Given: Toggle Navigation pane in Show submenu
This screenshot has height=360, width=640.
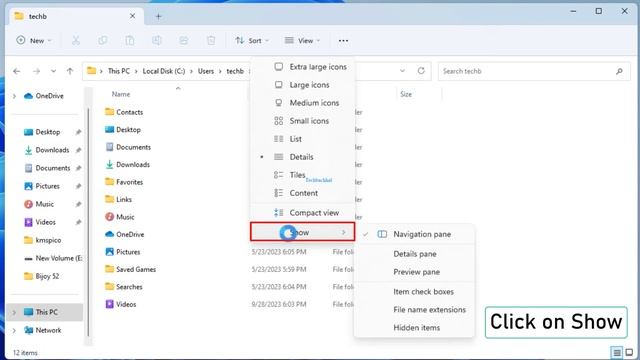Looking at the screenshot, I should tap(414, 234).
